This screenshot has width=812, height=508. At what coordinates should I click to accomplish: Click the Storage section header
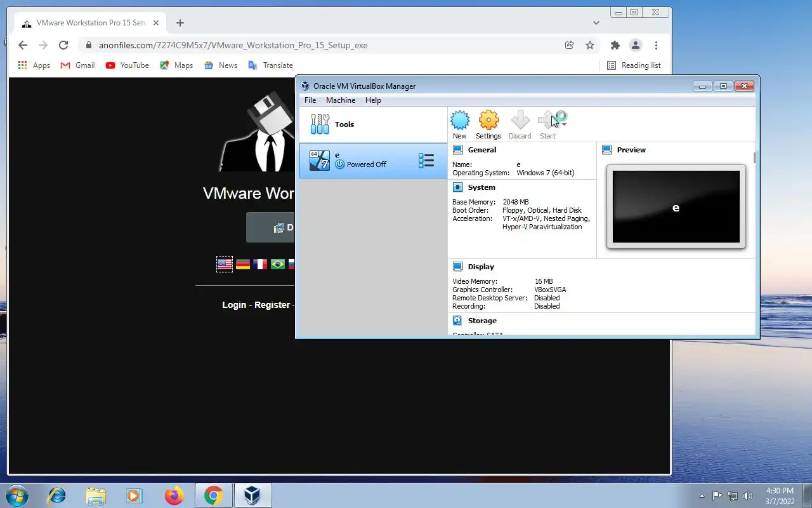pyautogui.click(x=482, y=321)
